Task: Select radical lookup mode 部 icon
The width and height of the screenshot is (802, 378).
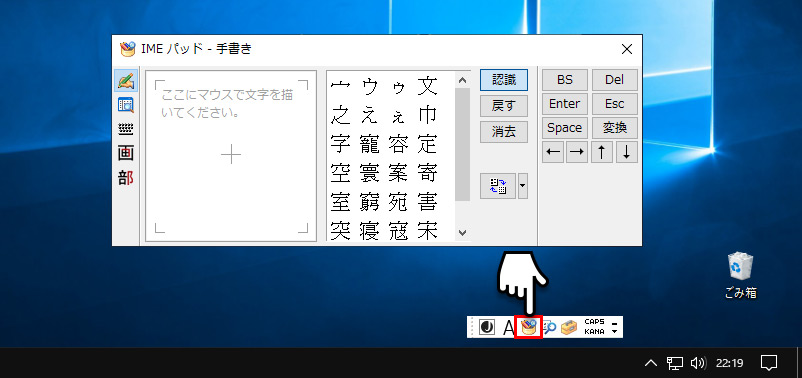Action: (x=125, y=178)
